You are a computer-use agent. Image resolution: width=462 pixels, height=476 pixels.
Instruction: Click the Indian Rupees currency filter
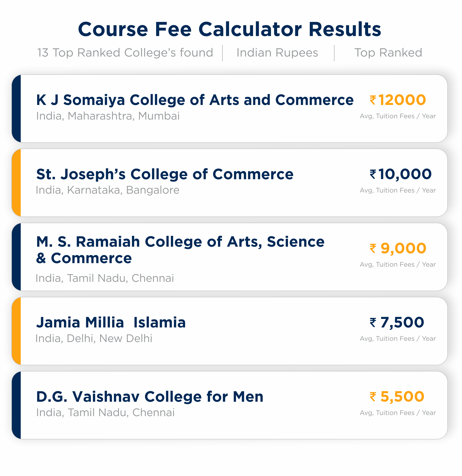[277, 53]
